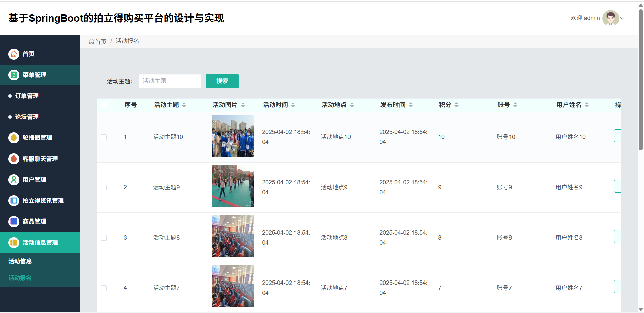Image resolution: width=644 pixels, height=313 pixels.
Task: Expand 轮播图管理 sidebar menu
Action: [x=40, y=138]
